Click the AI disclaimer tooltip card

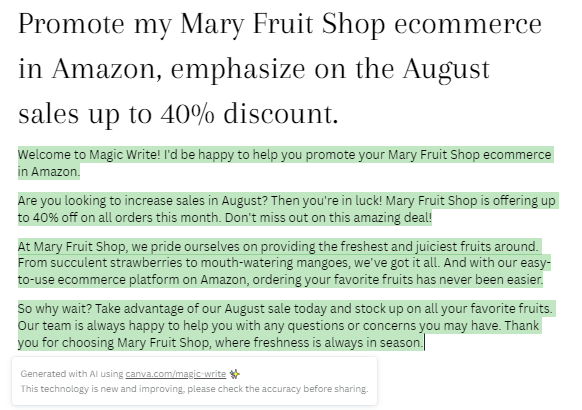point(194,381)
